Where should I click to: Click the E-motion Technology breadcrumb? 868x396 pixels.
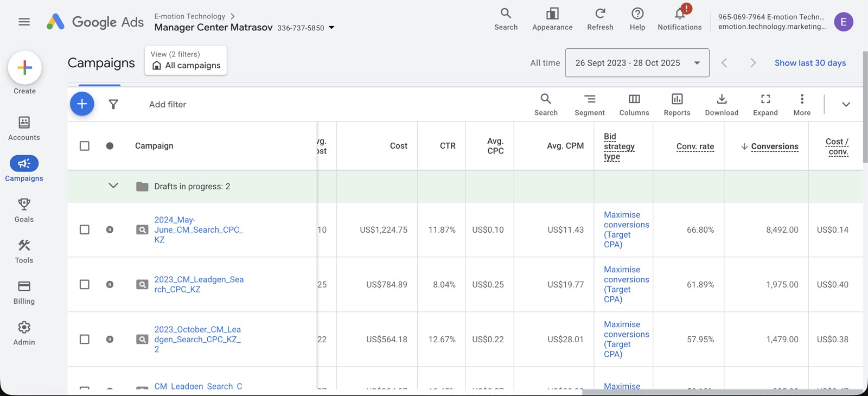(190, 16)
